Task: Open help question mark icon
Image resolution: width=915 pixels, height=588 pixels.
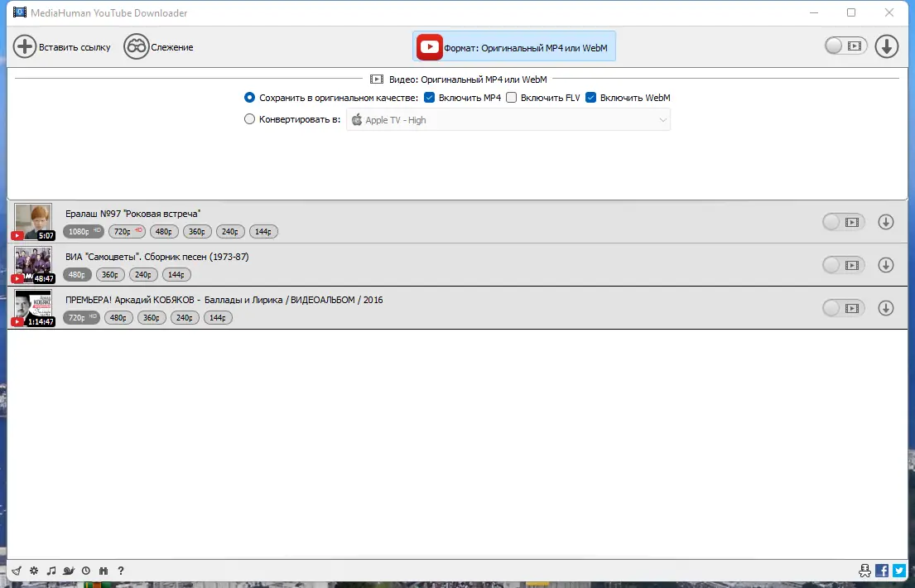Action: click(121, 571)
